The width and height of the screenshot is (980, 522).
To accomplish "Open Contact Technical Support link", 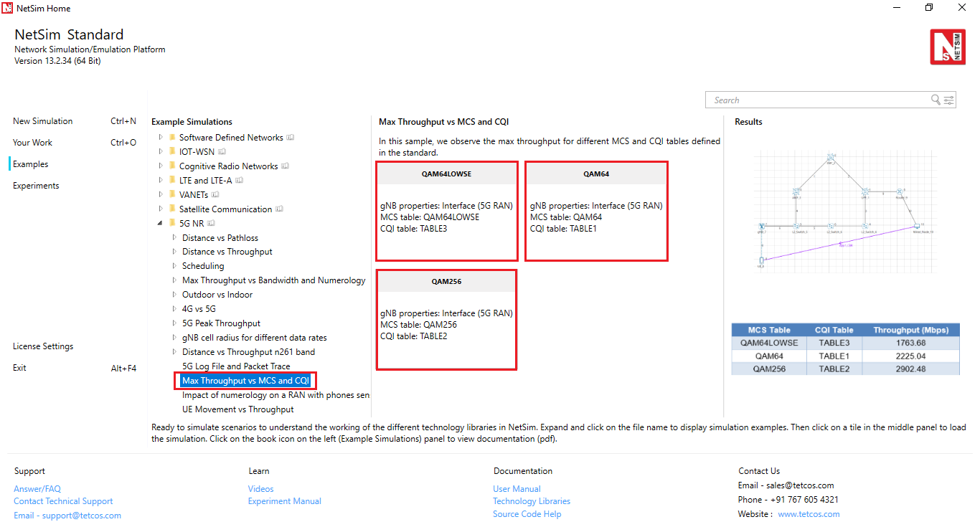I will pos(63,501).
